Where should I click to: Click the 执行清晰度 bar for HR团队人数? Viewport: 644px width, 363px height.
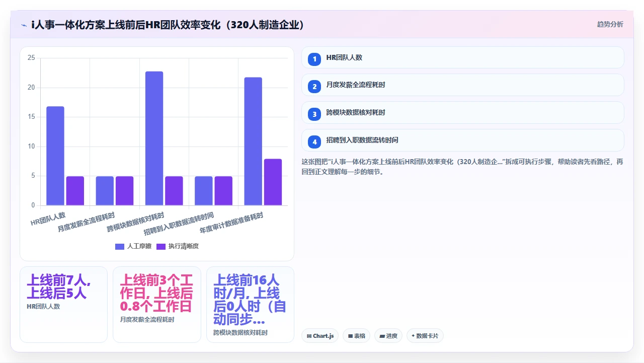75,191
